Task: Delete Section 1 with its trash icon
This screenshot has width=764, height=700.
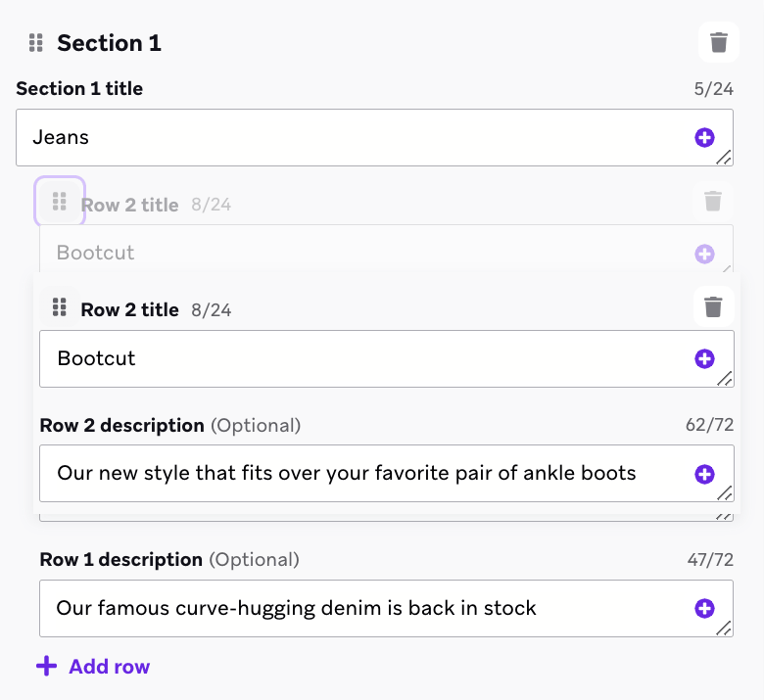Action: 719,42
